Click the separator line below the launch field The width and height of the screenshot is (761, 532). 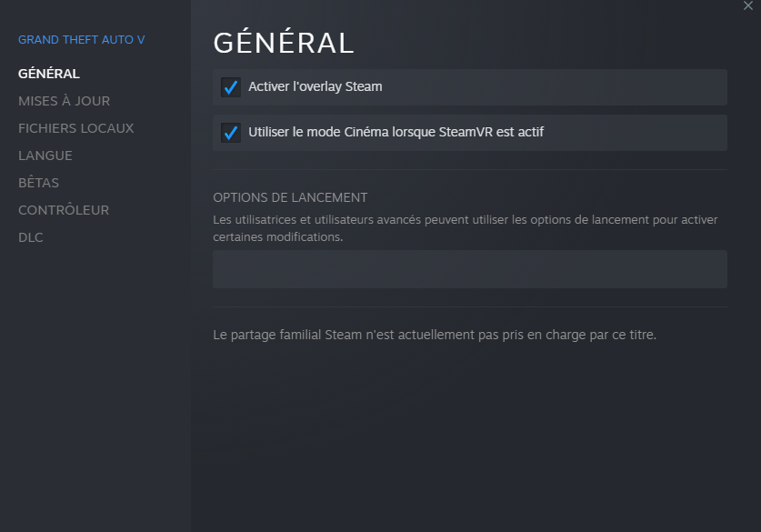point(469,306)
